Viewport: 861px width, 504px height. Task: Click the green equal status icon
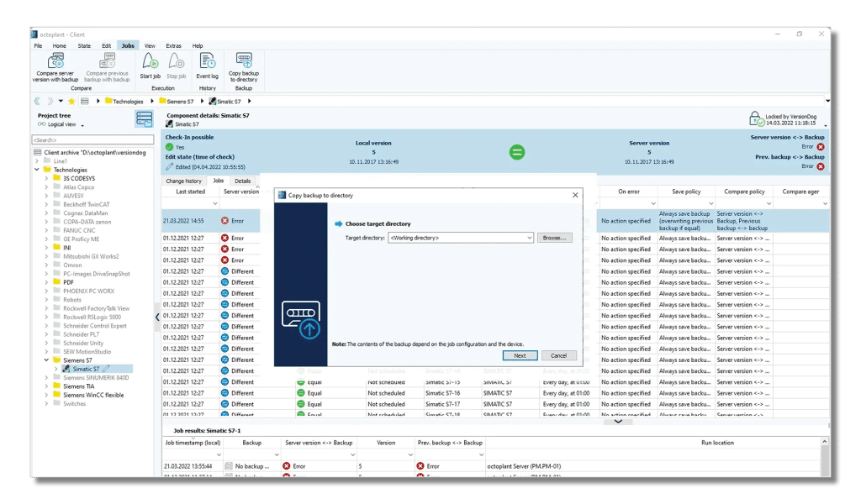(x=517, y=152)
